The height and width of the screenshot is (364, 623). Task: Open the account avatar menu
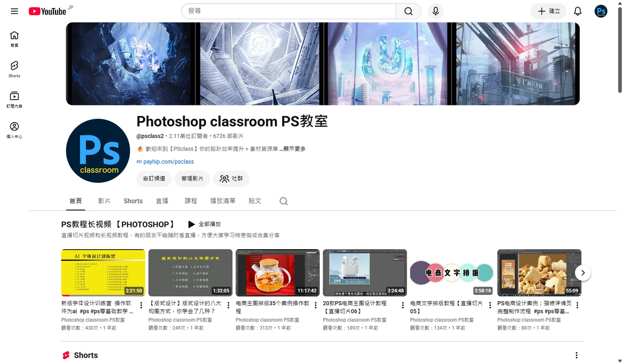pos(601,11)
